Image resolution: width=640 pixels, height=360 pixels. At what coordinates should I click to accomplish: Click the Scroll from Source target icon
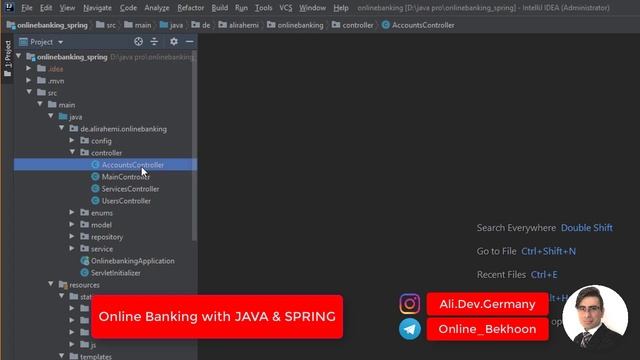coord(138,42)
